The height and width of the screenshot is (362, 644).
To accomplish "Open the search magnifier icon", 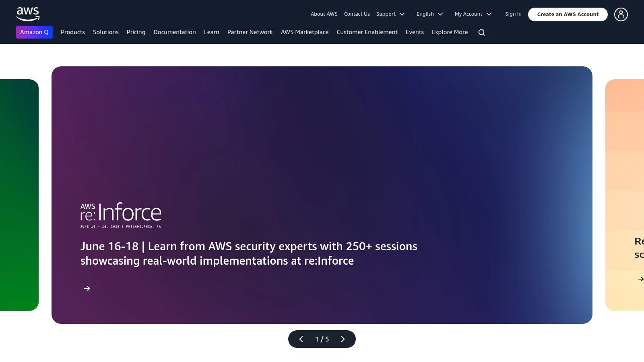I will (481, 33).
